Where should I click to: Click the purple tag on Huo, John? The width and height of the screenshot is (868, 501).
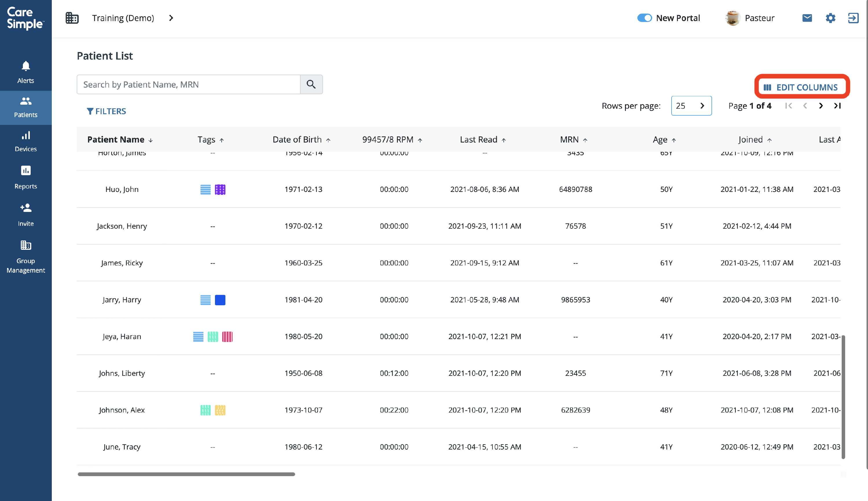220,189
